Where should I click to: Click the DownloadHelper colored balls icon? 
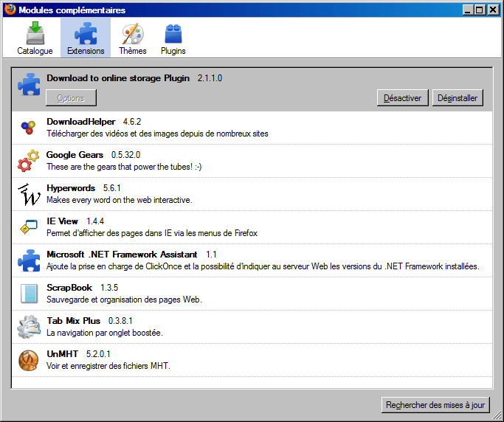click(28, 128)
